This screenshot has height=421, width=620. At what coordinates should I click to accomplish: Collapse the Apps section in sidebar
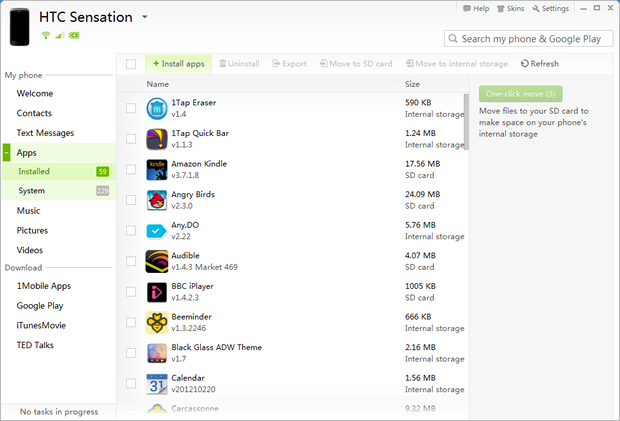point(6,152)
